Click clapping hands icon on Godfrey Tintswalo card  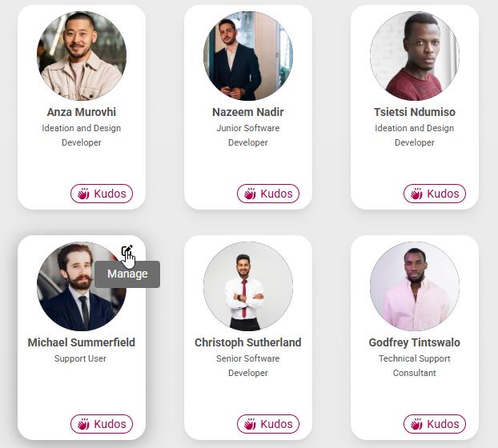click(x=415, y=424)
